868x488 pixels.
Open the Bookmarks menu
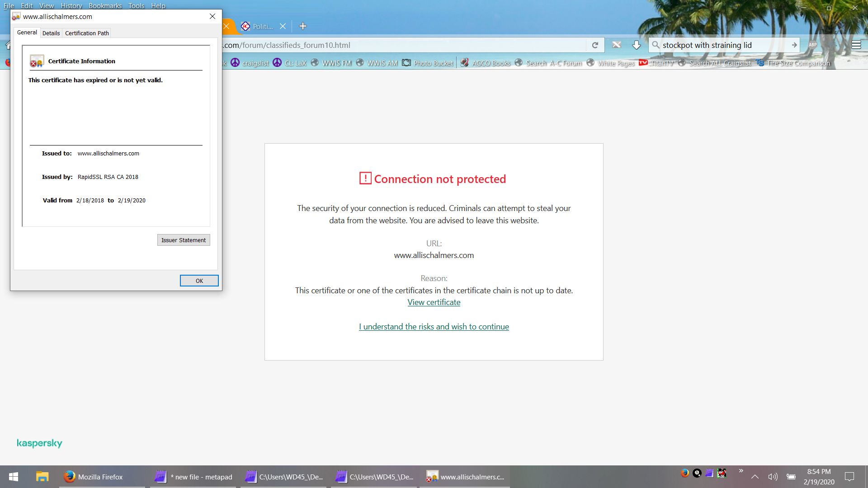(105, 5)
